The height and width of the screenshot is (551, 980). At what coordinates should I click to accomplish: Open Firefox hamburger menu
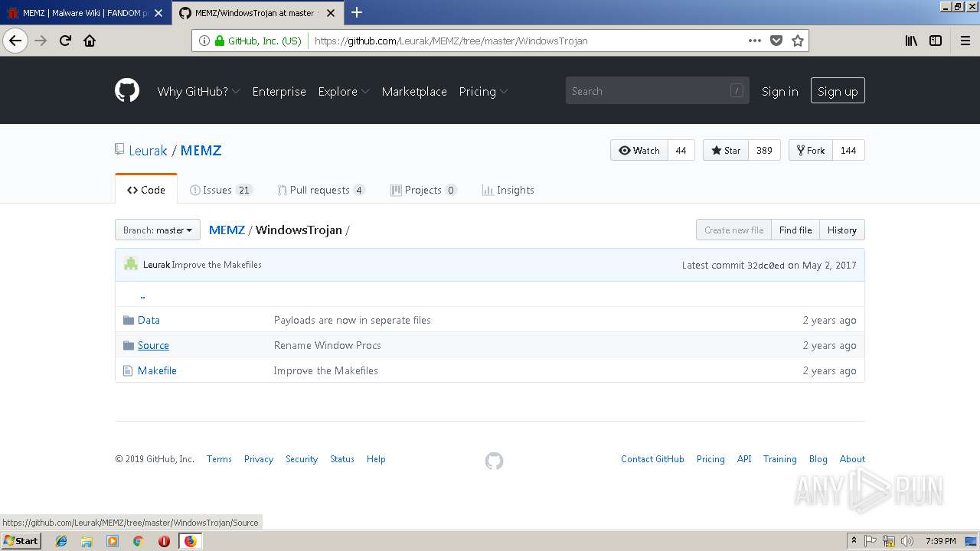[x=965, y=41]
